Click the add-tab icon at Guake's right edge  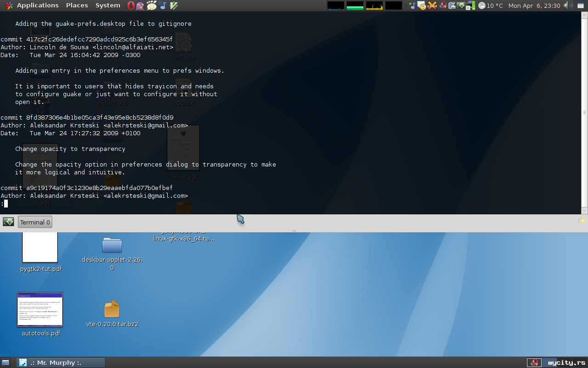(x=582, y=221)
